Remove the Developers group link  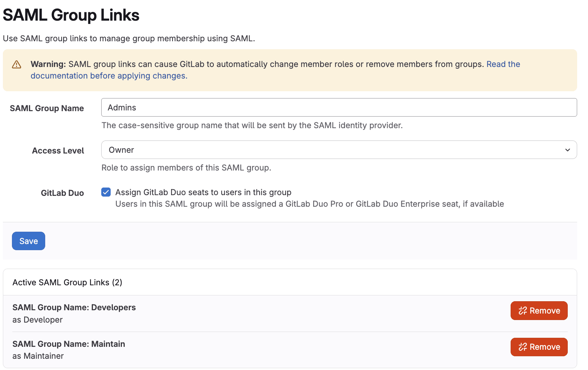coord(539,311)
